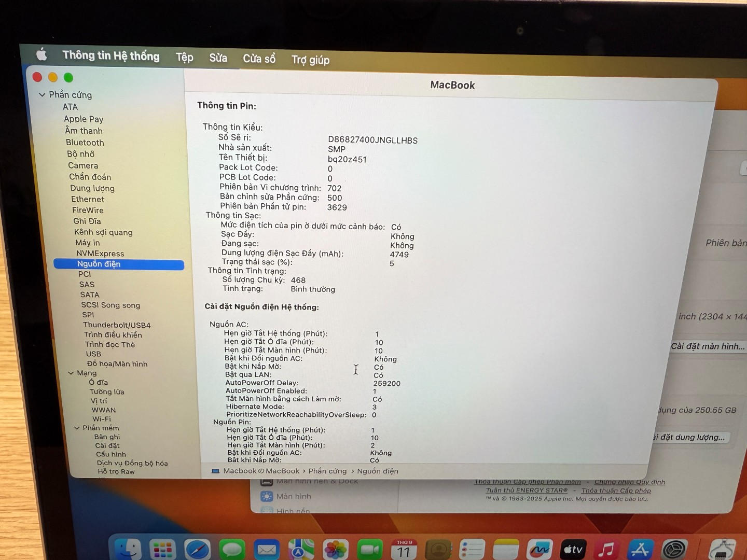Open System Settings from the Dock
The image size is (747, 560).
[x=675, y=550]
